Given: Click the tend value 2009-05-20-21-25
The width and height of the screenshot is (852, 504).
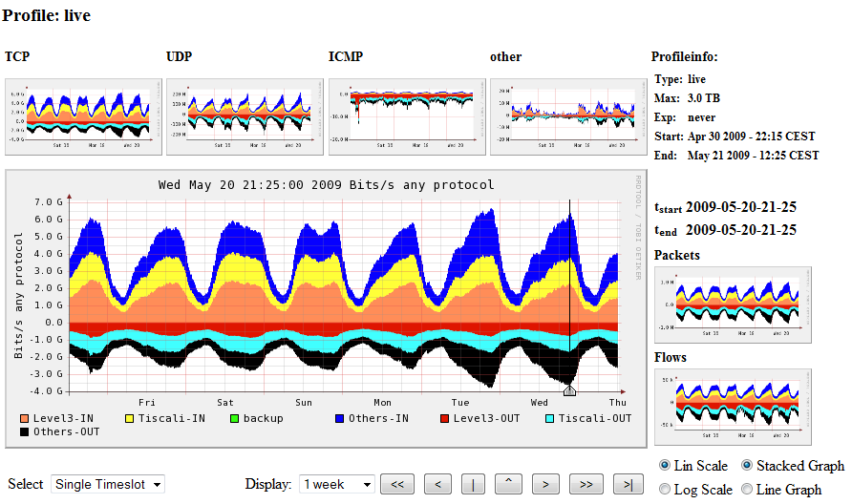Looking at the screenshot, I should coord(741,230).
